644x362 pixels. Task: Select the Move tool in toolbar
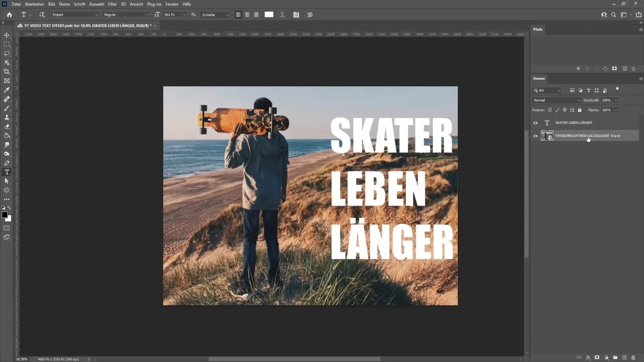(x=7, y=35)
